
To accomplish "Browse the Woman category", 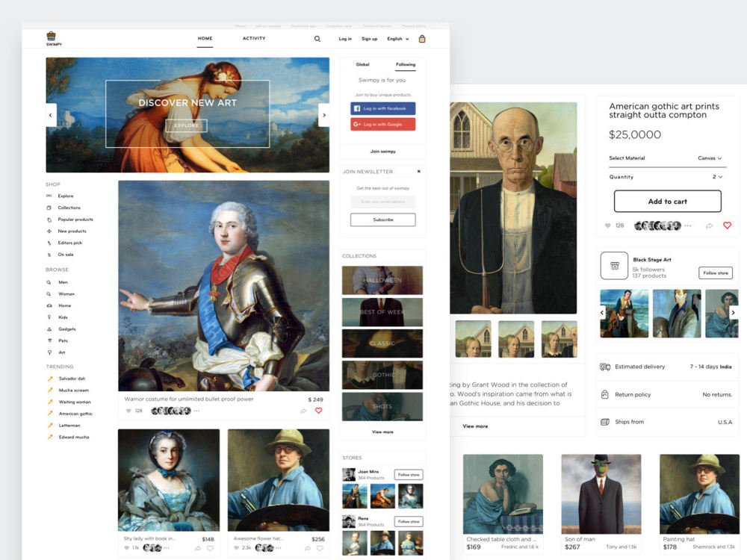I will click(66, 293).
